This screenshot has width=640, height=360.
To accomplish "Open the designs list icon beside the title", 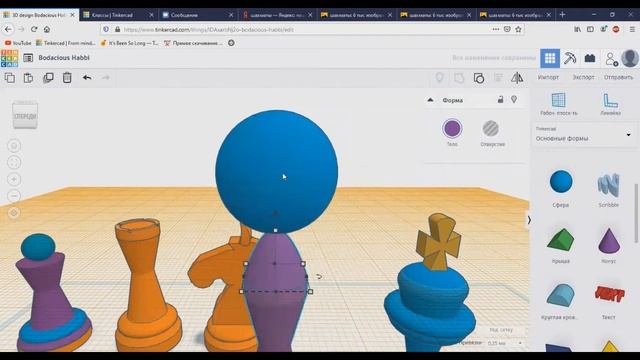I will pyautogui.click(x=28, y=58).
